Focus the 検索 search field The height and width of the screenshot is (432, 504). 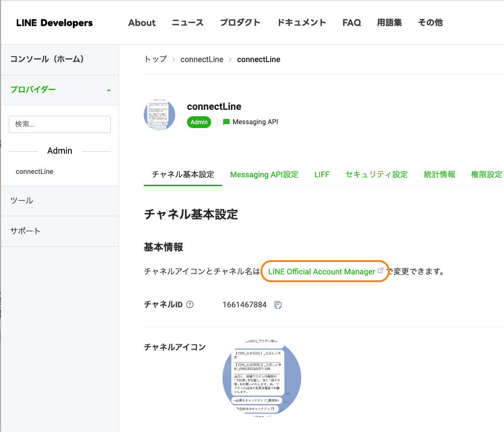[60, 124]
